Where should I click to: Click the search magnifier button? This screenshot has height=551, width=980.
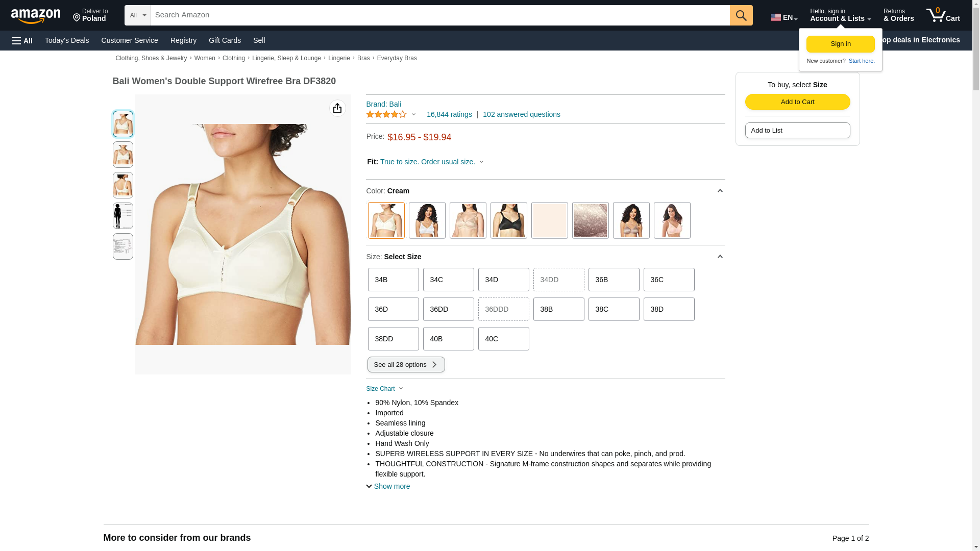tap(741, 15)
